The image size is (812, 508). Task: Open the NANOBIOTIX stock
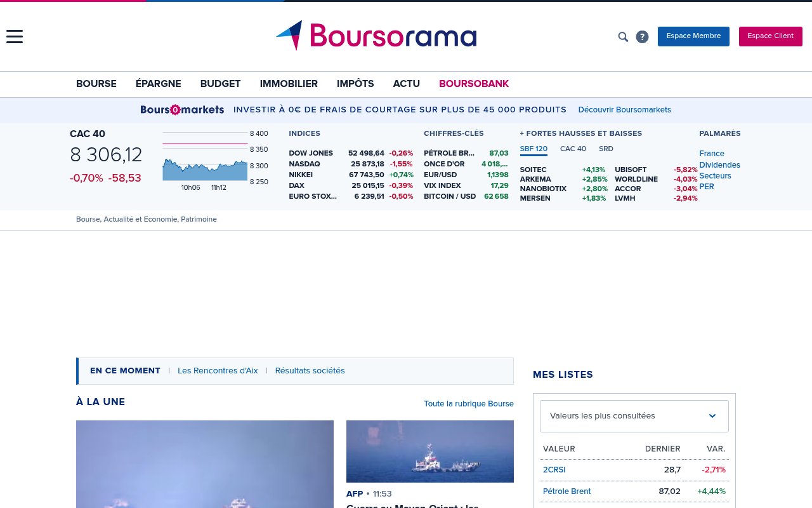[x=543, y=189]
